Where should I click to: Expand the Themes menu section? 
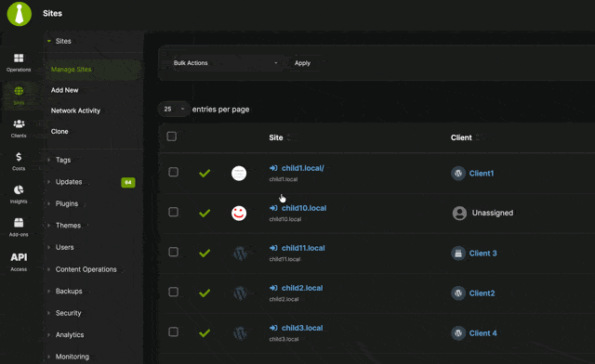point(68,226)
